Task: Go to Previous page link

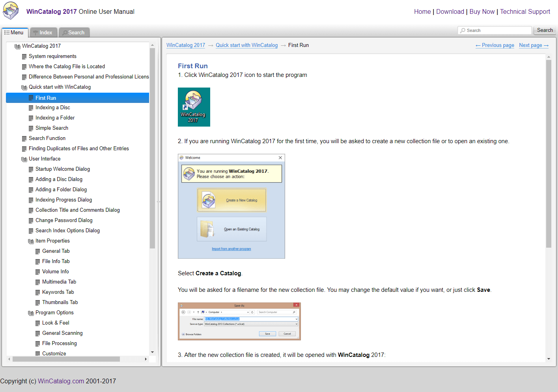Action: pyautogui.click(x=495, y=45)
